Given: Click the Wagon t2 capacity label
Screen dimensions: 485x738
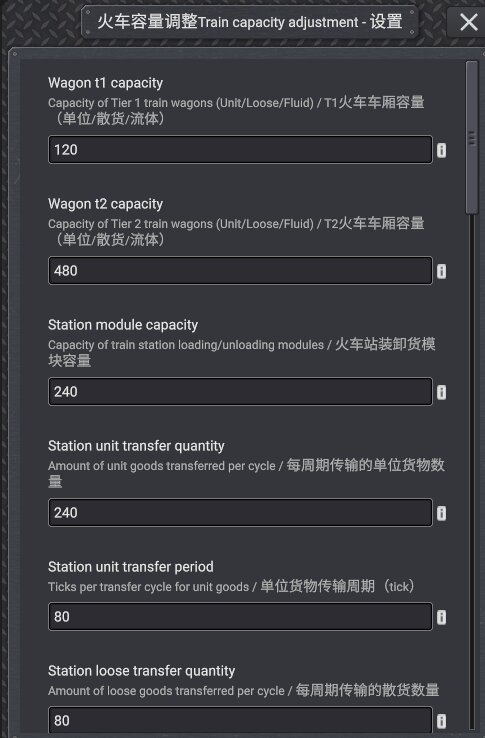Looking at the screenshot, I should [105, 204].
